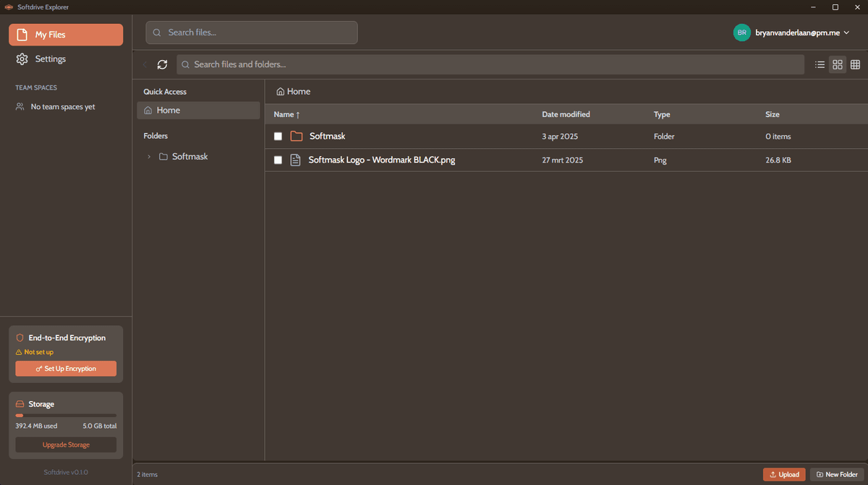The width and height of the screenshot is (868, 485).
Task: Tick the Softmask folder checkbox
Action: pyautogui.click(x=278, y=137)
